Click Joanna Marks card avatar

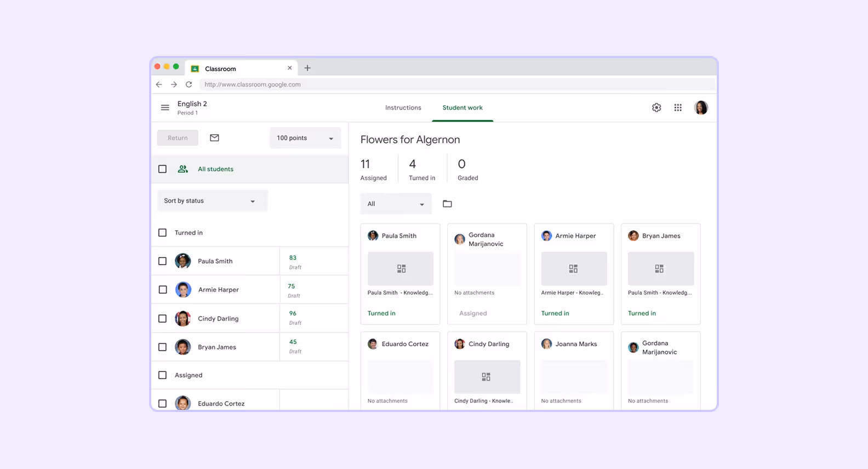point(546,344)
